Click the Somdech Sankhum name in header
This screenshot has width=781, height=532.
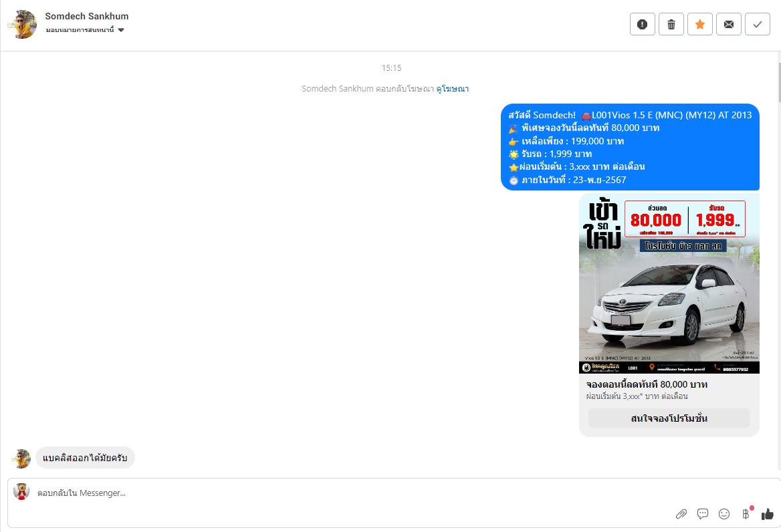pyautogui.click(x=87, y=16)
